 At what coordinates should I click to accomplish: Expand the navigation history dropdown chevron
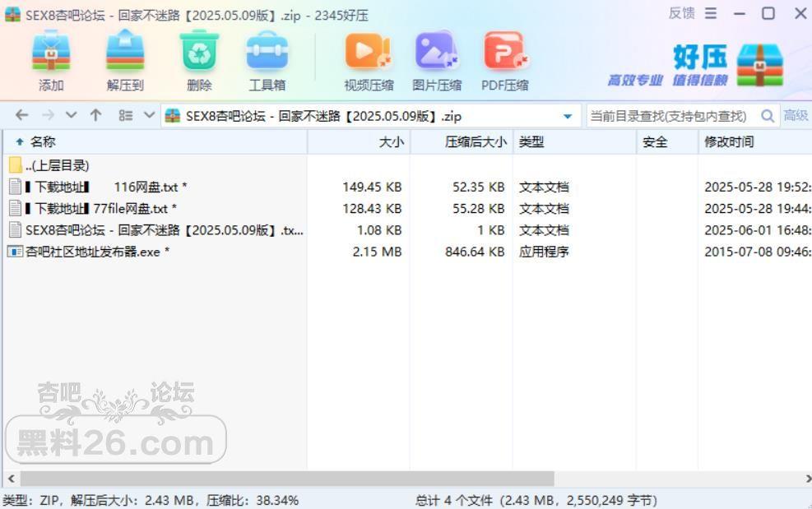click(x=72, y=115)
